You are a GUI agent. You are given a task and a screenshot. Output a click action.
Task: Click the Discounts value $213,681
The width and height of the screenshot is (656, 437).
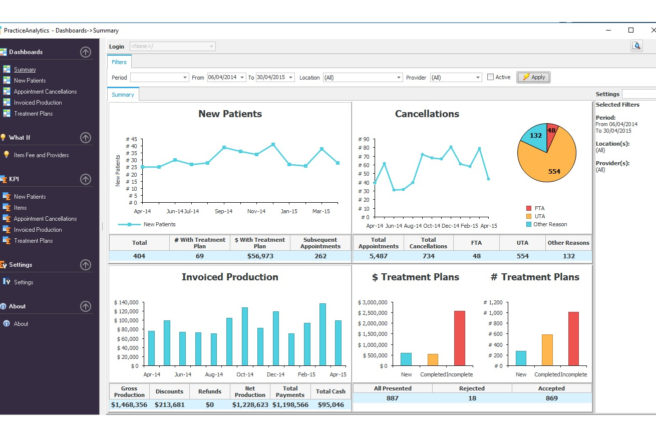point(169,405)
